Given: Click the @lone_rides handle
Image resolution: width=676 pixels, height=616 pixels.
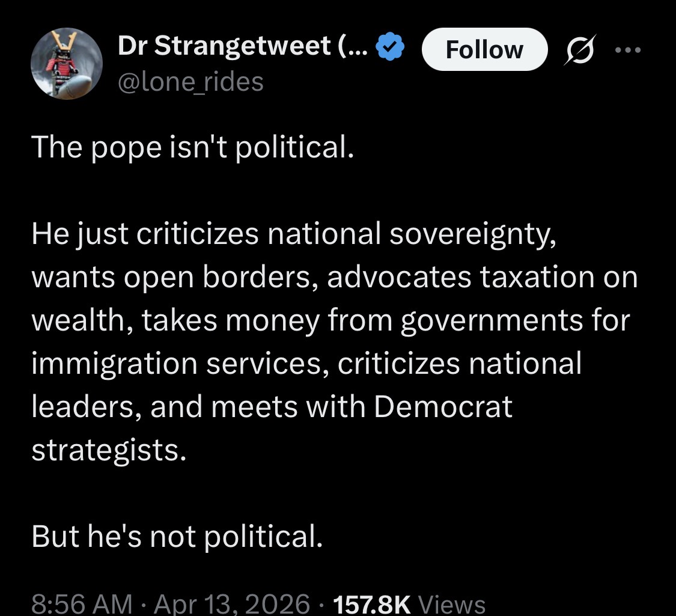Looking at the screenshot, I should tap(191, 81).
